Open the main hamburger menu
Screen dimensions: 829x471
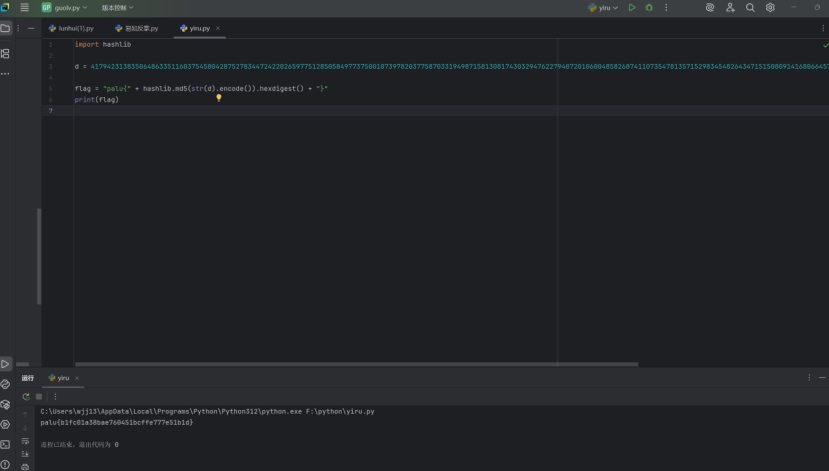click(24, 7)
